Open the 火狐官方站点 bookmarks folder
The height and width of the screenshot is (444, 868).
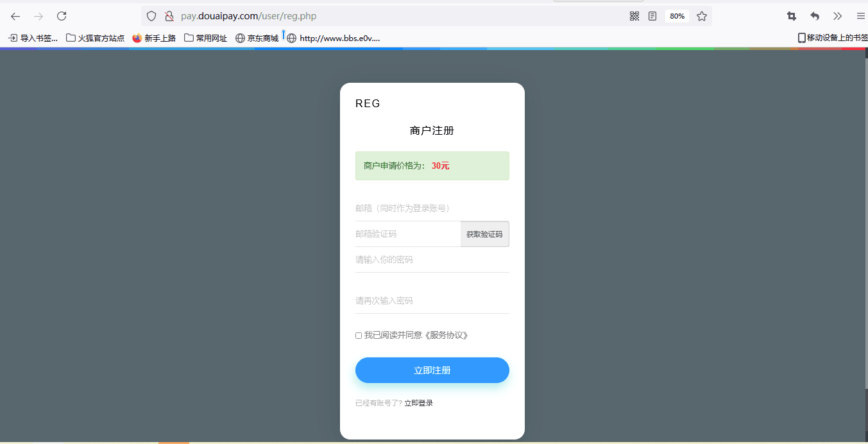tap(95, 38)
